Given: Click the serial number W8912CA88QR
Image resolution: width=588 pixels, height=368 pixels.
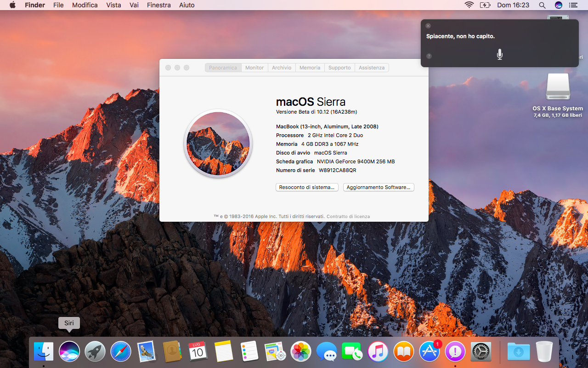Looking at the screenshot, I should click(x=338, y=170).
